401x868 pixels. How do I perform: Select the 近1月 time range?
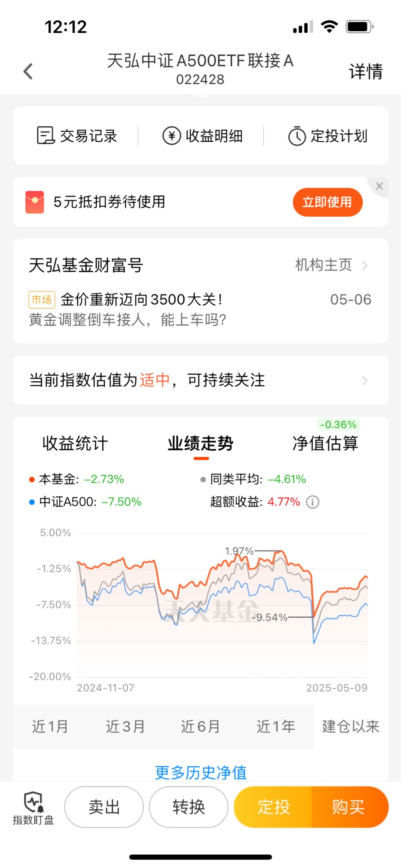coord(50,726)
